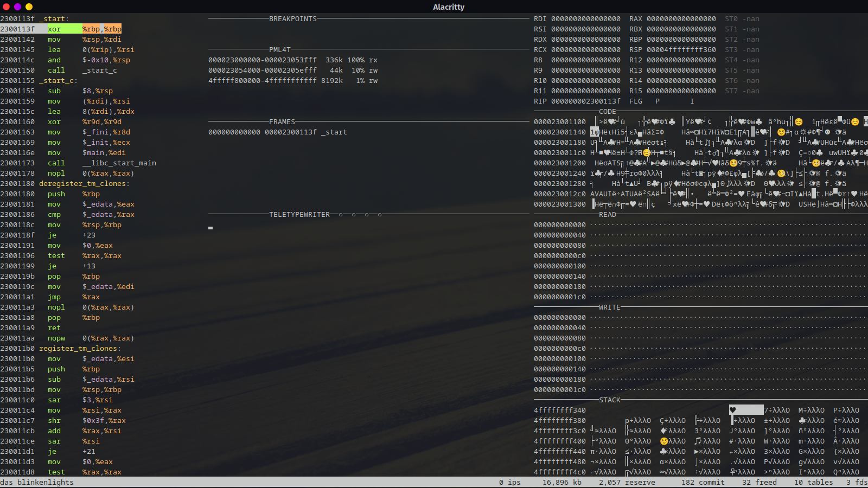Click the RSP register value 00004ffffffff360
This screenshot has width=868, height=488.
pyautogui.click(x=681, y=50)
